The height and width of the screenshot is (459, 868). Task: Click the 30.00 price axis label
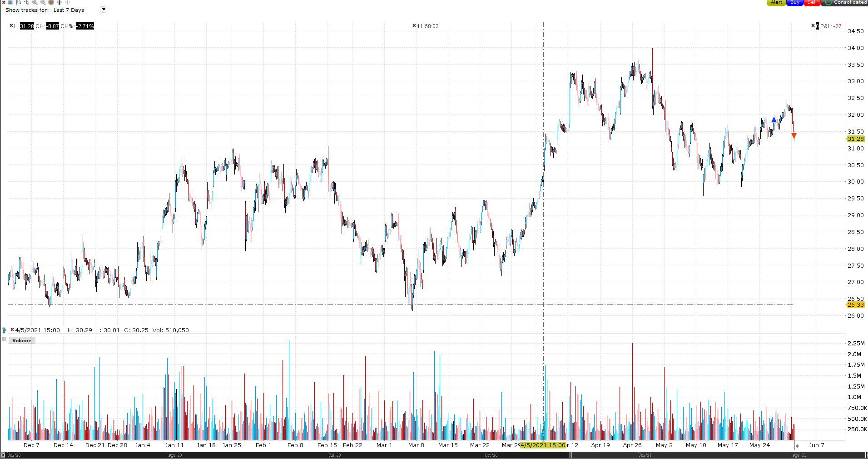pos(856,182)
